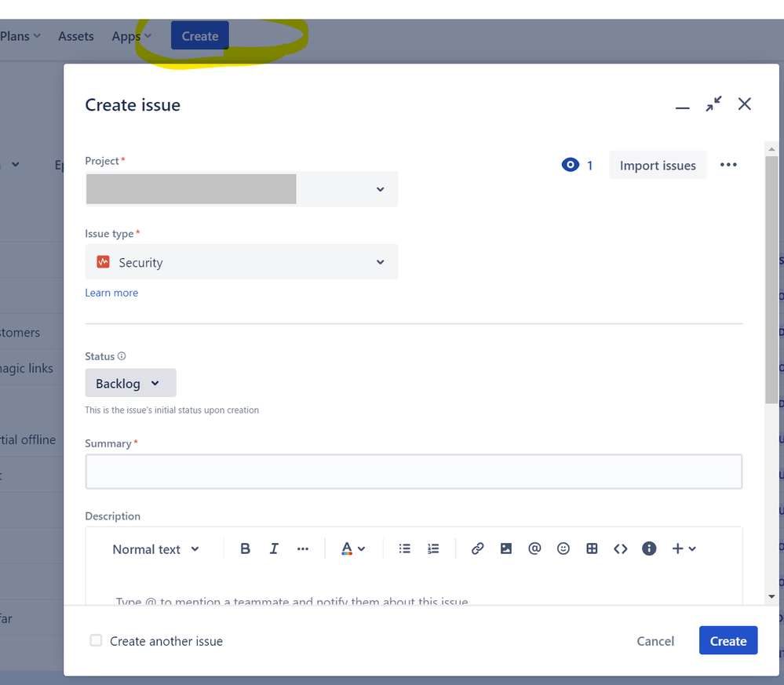Check the Create another issue checkbox
This screenshot has width=784, height=685.
tap(96, 640)
